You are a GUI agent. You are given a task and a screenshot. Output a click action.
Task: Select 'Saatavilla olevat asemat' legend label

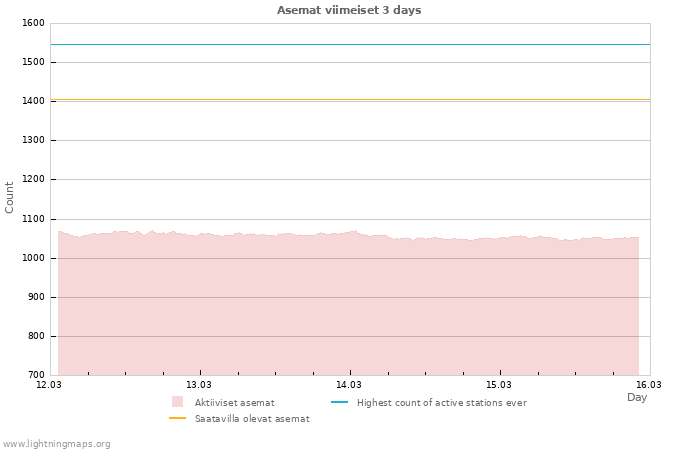pyautogui.click(x=252, y=419)
